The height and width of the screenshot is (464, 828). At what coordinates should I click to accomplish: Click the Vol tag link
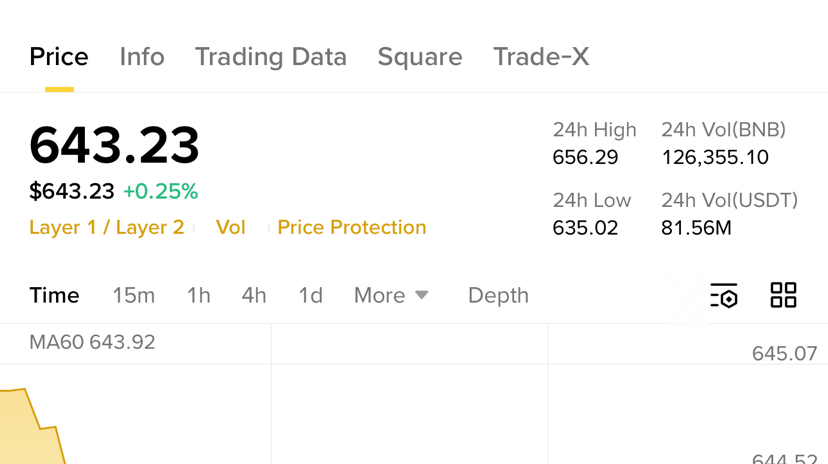[x=231, y=228]
